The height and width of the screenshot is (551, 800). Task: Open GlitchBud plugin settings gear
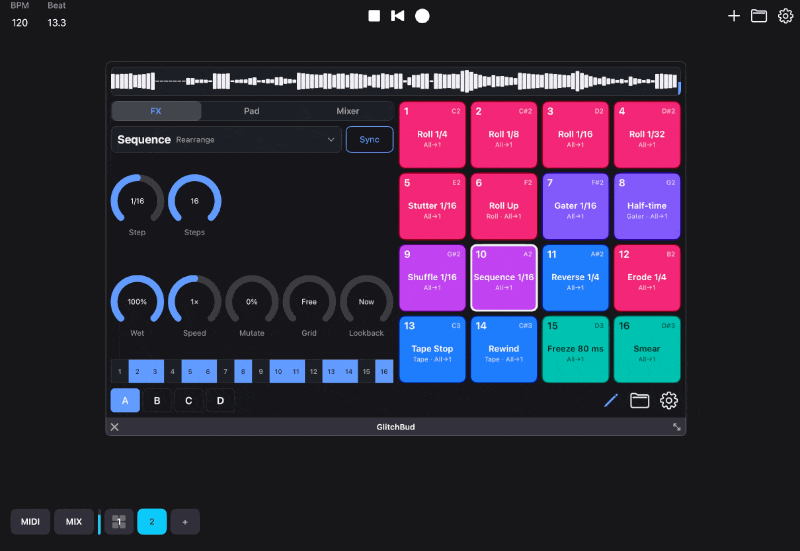[x=669, y=400]
